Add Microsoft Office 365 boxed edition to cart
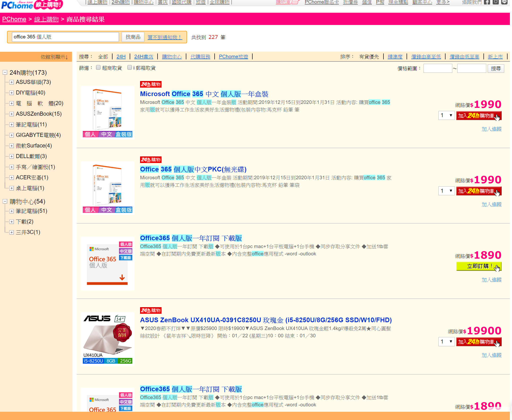This screenshot has height=420, width=512. pyautogui.click(x=479, y=116)
